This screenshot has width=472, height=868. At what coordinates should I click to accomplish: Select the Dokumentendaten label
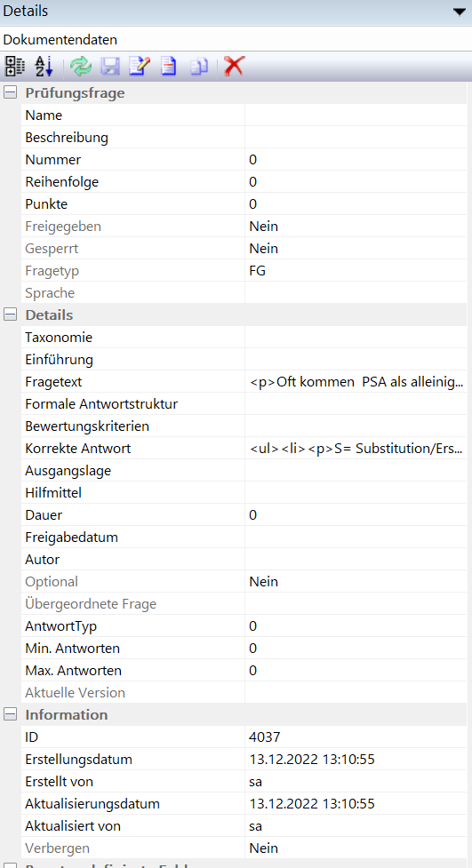coord(60,40)
